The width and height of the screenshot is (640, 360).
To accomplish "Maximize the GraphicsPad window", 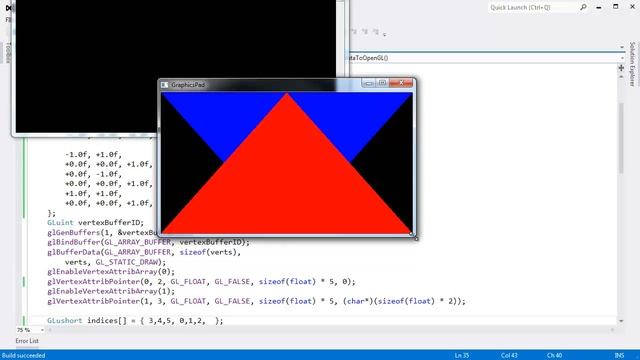I will click(382, 83).
